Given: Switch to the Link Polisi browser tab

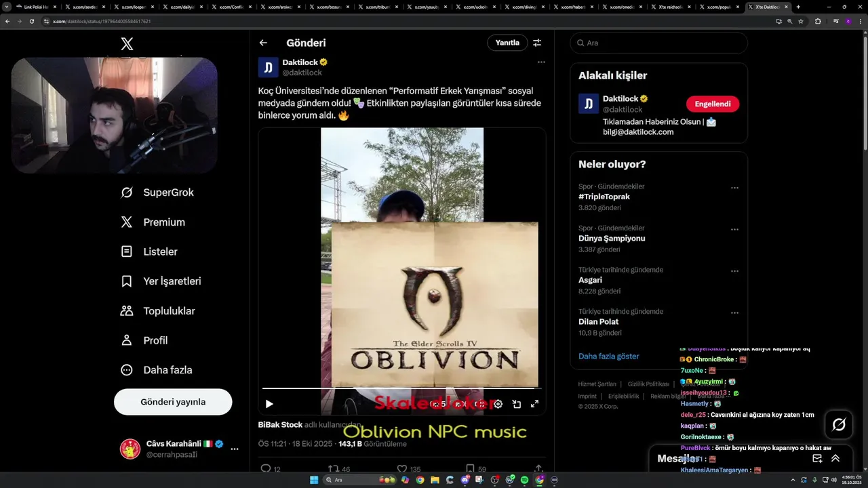Looking at the screenshot, I should pyautogui.click(x=36, y=7).
